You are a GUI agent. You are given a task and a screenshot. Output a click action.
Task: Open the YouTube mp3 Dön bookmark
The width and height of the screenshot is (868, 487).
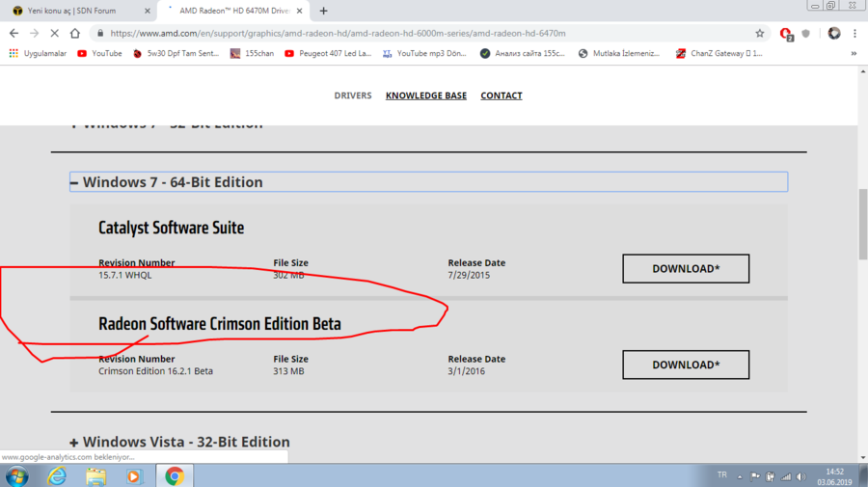[424, 54]
